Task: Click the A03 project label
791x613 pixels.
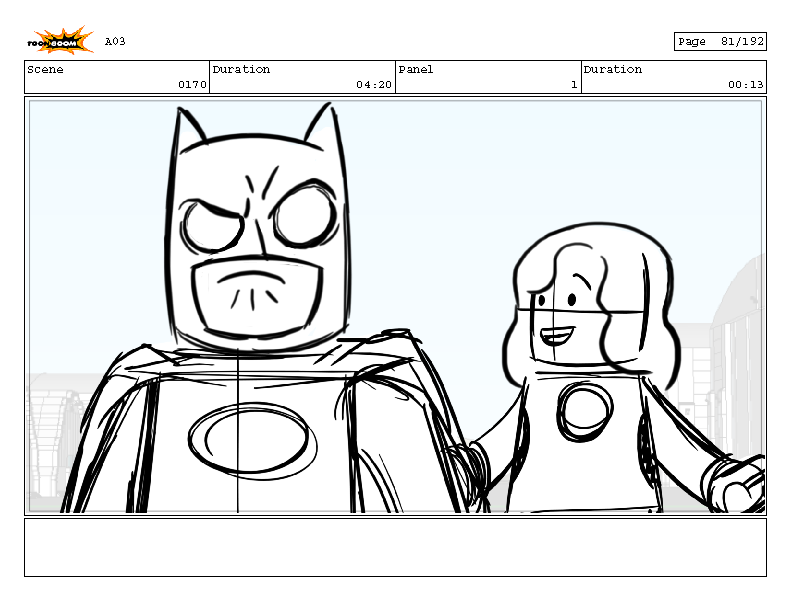Action: [x=115, y=41]
